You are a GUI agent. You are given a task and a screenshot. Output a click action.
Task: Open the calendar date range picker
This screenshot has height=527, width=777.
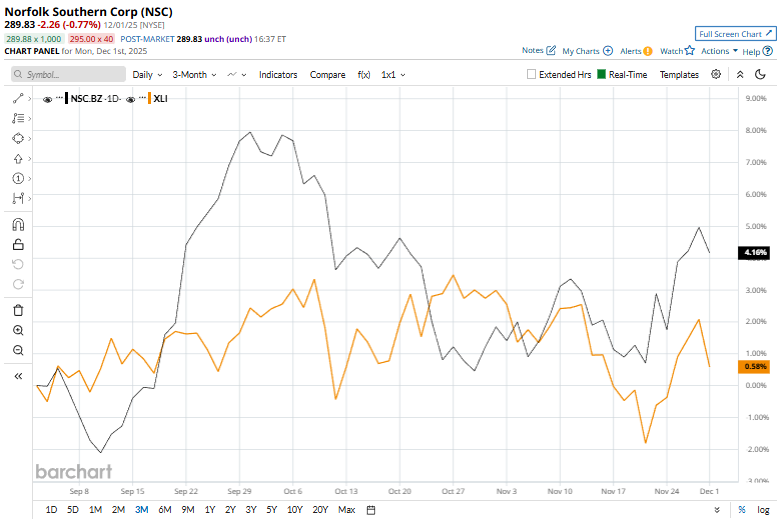(x=371, y=510)
